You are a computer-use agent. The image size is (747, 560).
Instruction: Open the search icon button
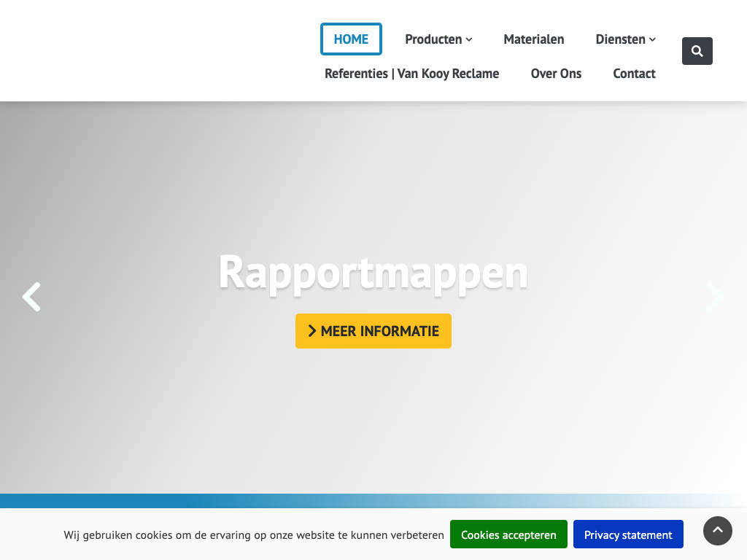[697, 51]
